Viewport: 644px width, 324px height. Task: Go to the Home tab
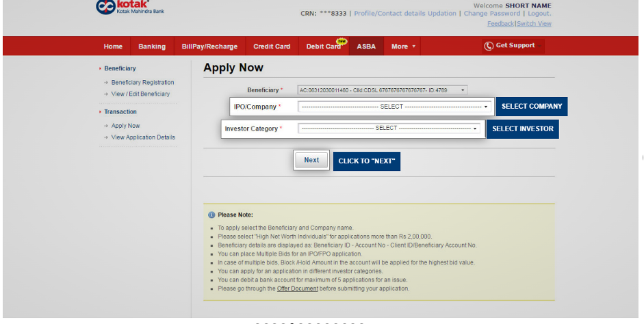click(x=113, y=46)
